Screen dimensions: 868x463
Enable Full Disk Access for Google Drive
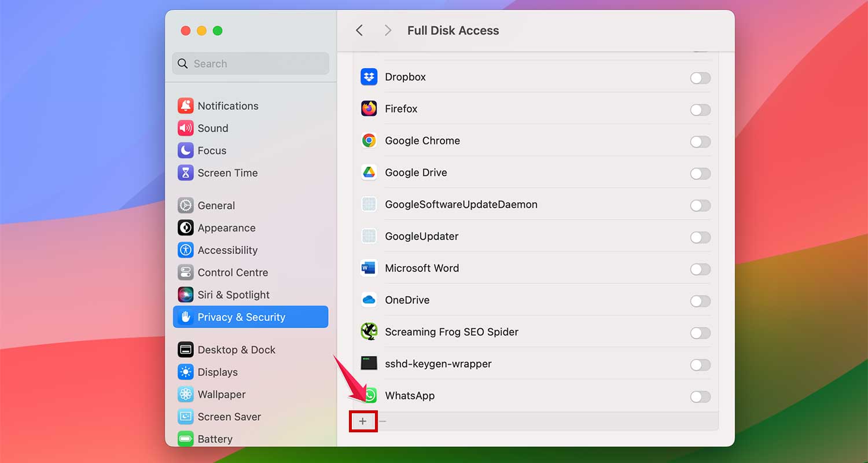[700, 174]
